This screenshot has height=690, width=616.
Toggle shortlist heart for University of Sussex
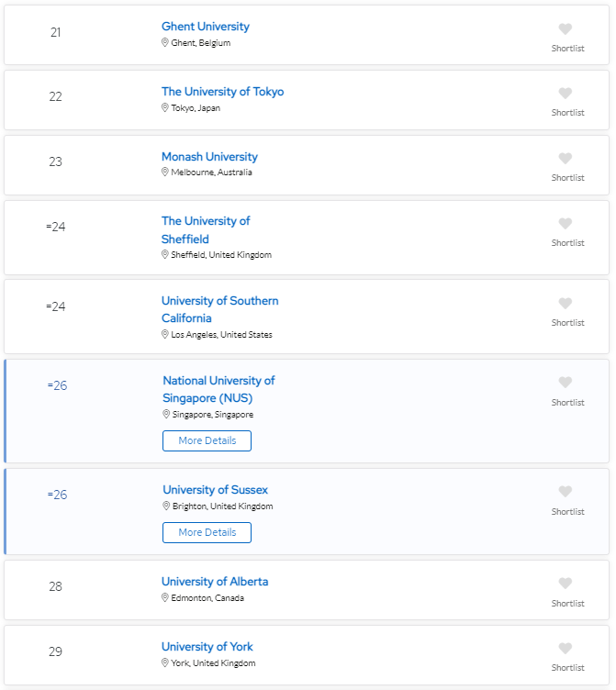click(x=565, y=492)
